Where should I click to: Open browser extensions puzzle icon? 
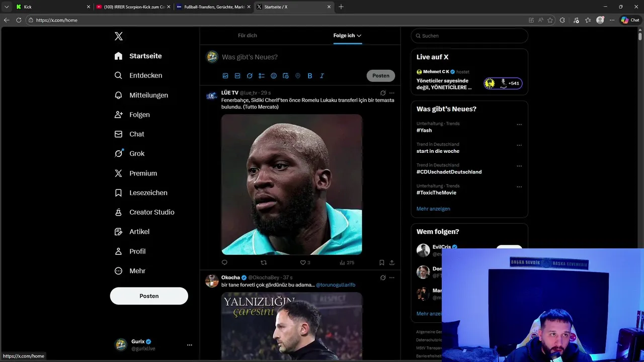click(562, 20)
